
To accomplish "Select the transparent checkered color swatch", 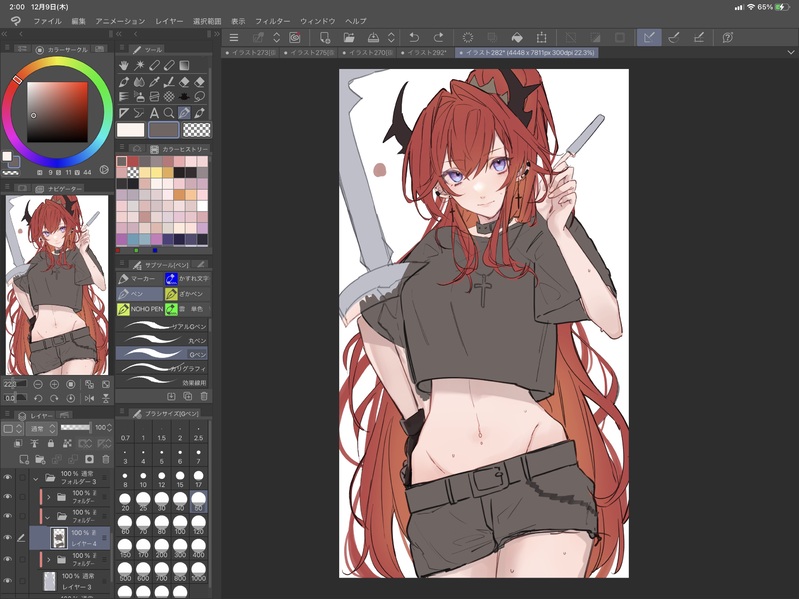I will (x=196, y=130).
